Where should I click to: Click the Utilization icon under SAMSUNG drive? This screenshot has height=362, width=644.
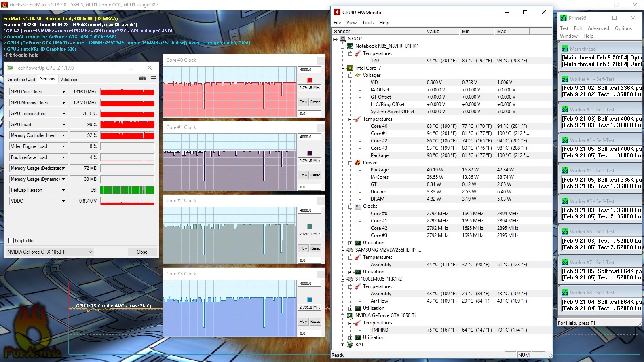pos(358,272)
